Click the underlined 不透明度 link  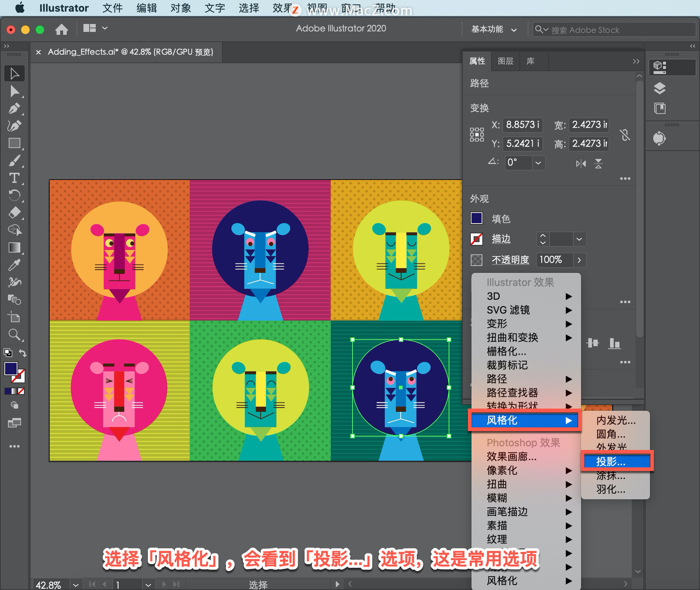pos(510,260)
